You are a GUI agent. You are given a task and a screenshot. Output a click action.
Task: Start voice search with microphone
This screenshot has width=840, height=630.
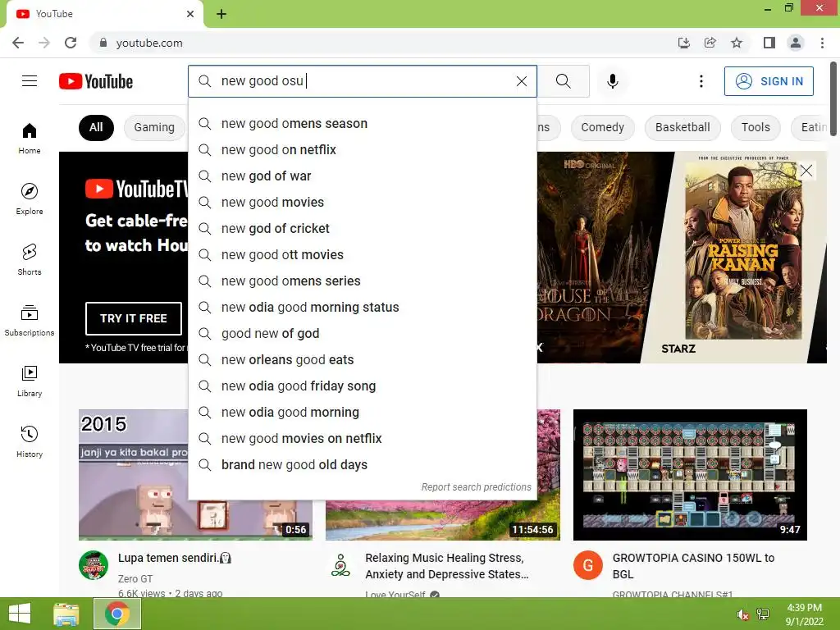612,81
